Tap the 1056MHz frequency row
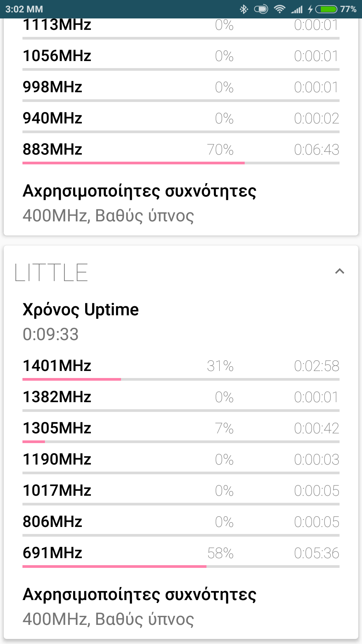This screenshot has height=644, width=362. click(181, 56)
